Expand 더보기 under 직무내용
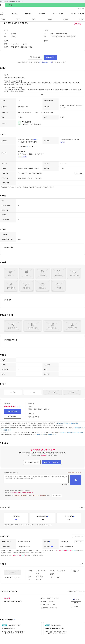 click(x=42, y=95)
